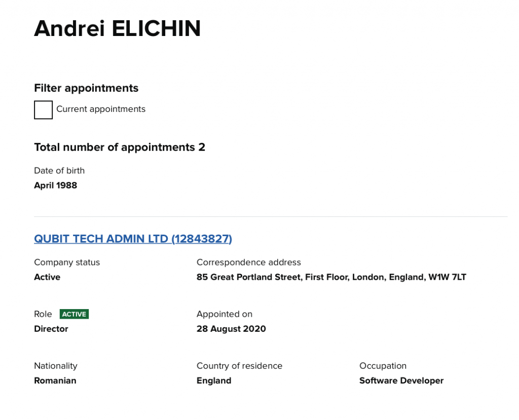
Task: Click the Filter appointments heading
Action: coord(86,88)
